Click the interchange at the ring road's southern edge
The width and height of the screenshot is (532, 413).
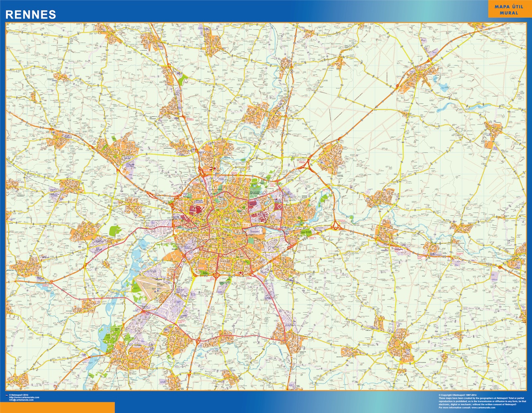(x=216, y=274)
